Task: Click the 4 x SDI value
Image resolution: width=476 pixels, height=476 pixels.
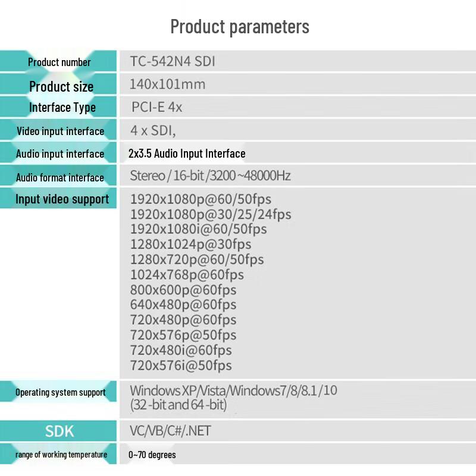Action: [x=153, y=130]
